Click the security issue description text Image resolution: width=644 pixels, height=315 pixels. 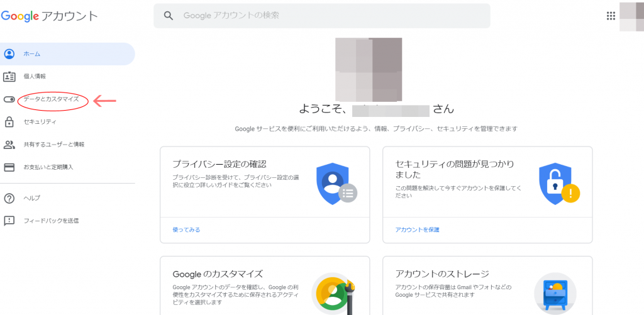tap(458, 192)
